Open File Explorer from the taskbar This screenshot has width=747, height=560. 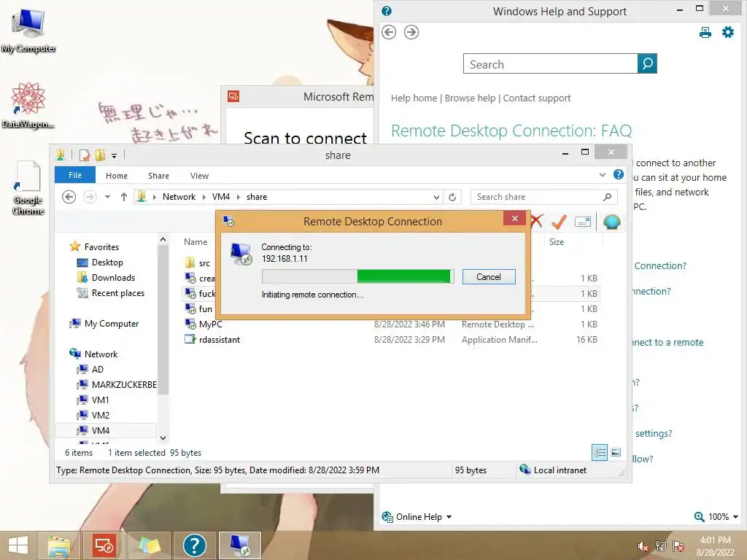(x=59, y=545)
